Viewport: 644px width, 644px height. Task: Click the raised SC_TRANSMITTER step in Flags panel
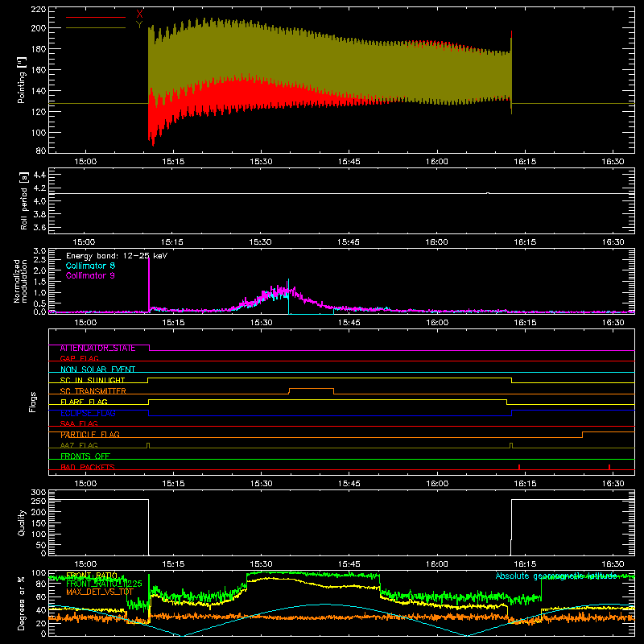point(312,389)
